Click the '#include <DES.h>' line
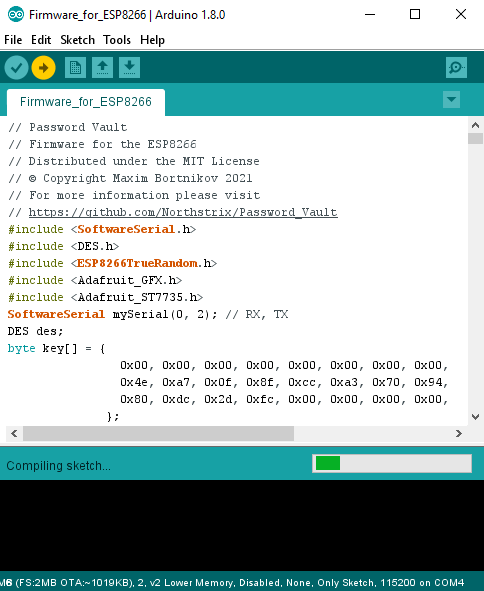This screenshot has height=591, width=484. [x=64, y=246]
